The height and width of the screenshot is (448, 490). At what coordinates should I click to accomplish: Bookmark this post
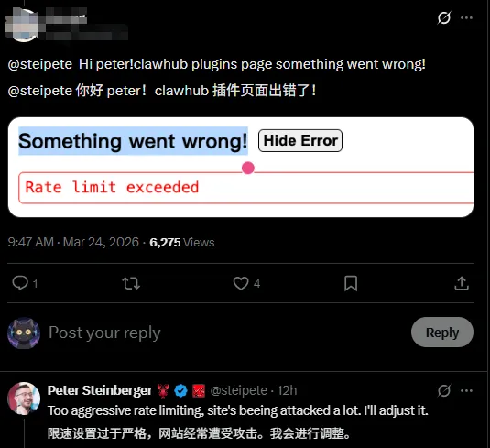click(351, 283)
